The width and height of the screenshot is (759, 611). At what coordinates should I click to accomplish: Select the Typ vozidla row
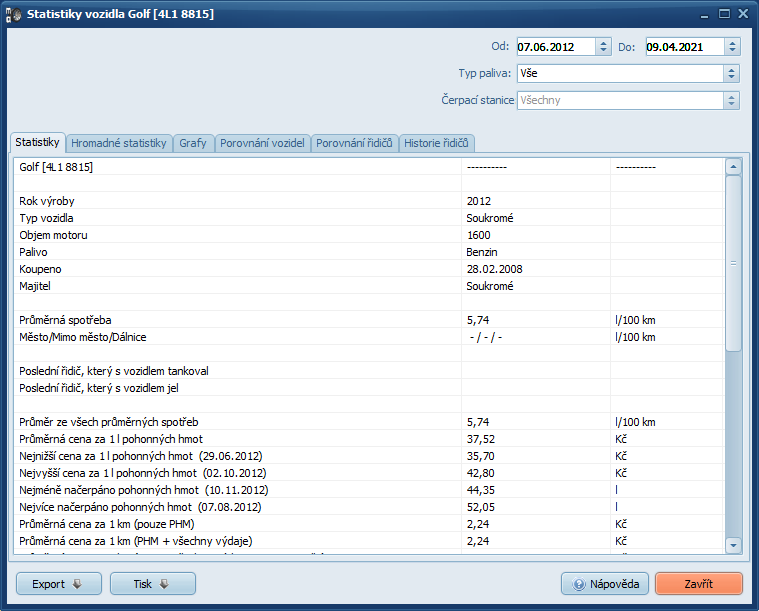coord(369,218)
